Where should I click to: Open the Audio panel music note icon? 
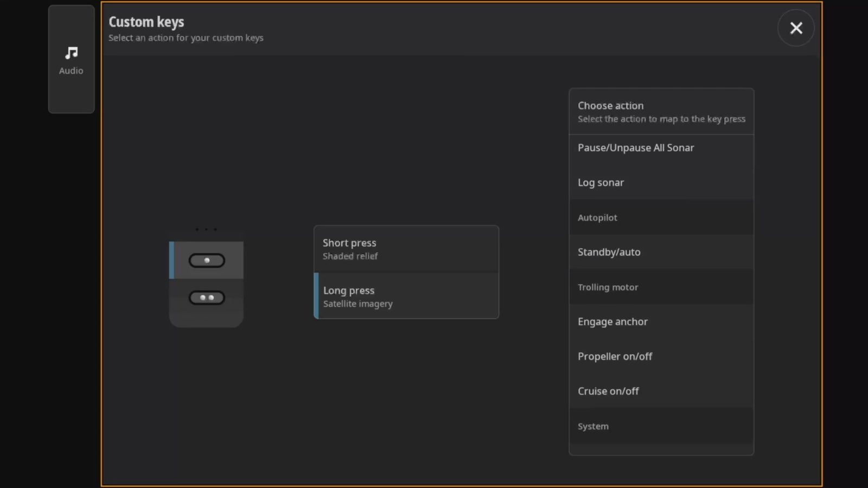71,53
